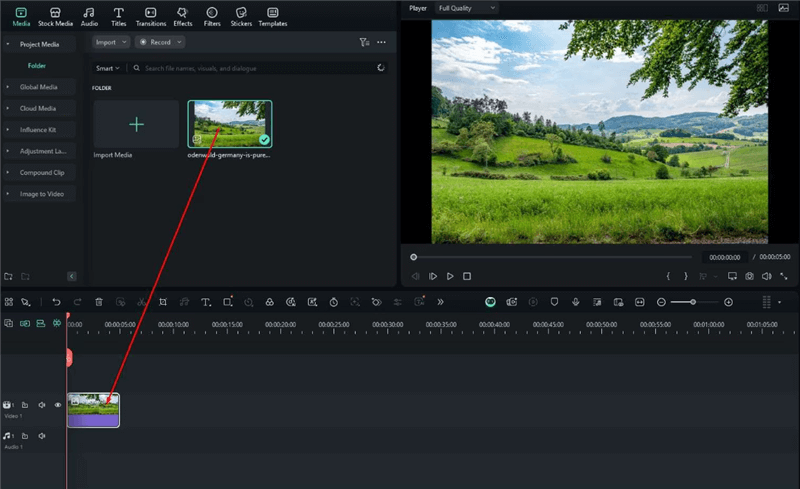The height and width of the screenshot is (489, 800).
Task: Adjust the timeline zoom slider
Action: pos(693,302)
